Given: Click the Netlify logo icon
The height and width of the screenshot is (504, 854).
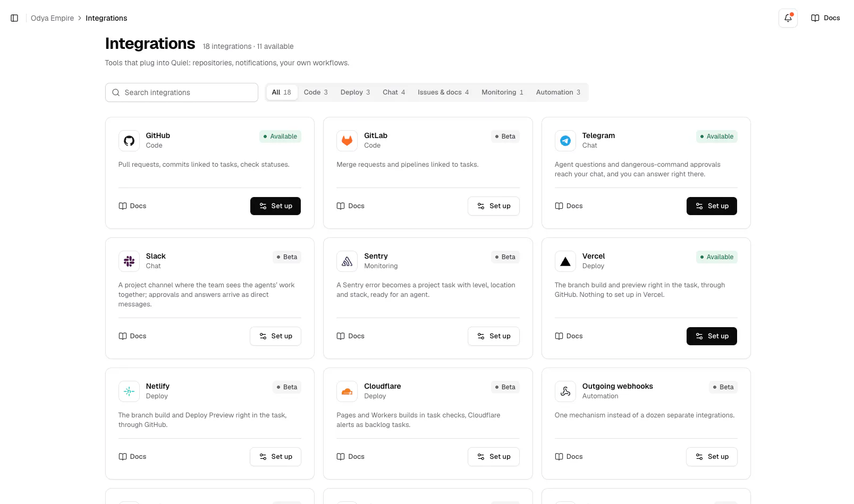Looking at the screenshot, I should point(129,391).
